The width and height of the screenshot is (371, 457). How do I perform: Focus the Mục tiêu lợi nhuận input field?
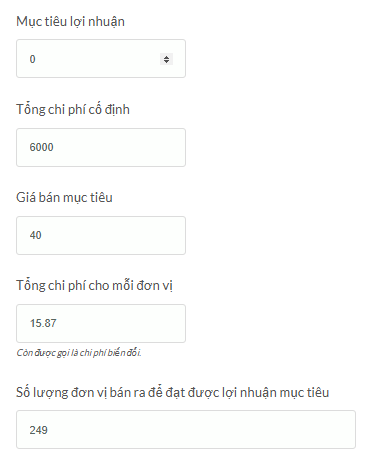click(101, 59)
